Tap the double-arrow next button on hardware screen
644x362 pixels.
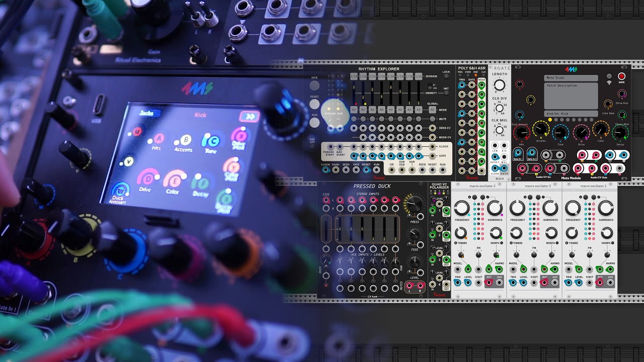click(250, 117)
